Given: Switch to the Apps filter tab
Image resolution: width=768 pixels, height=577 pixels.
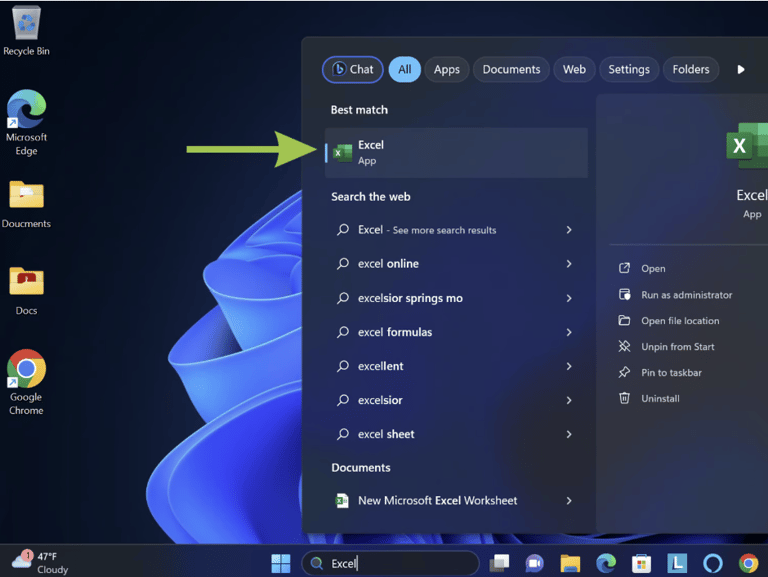Looking at the screenshot, I should coord(447,70).
